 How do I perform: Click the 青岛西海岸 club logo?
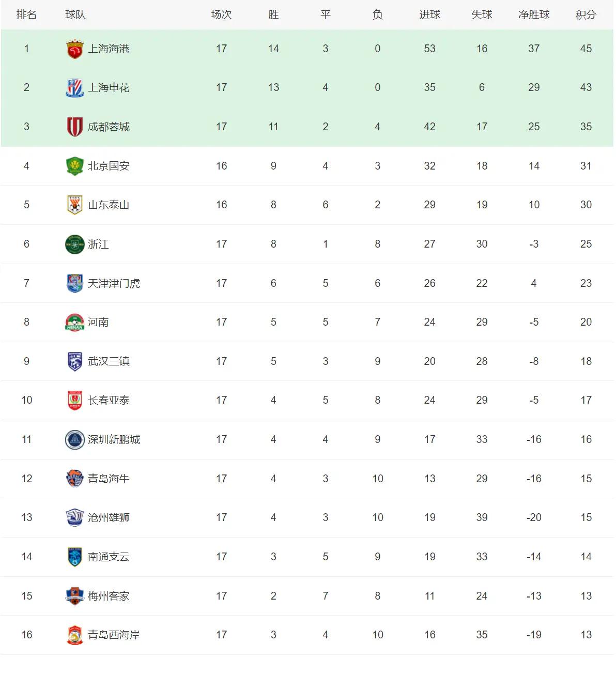75,635
